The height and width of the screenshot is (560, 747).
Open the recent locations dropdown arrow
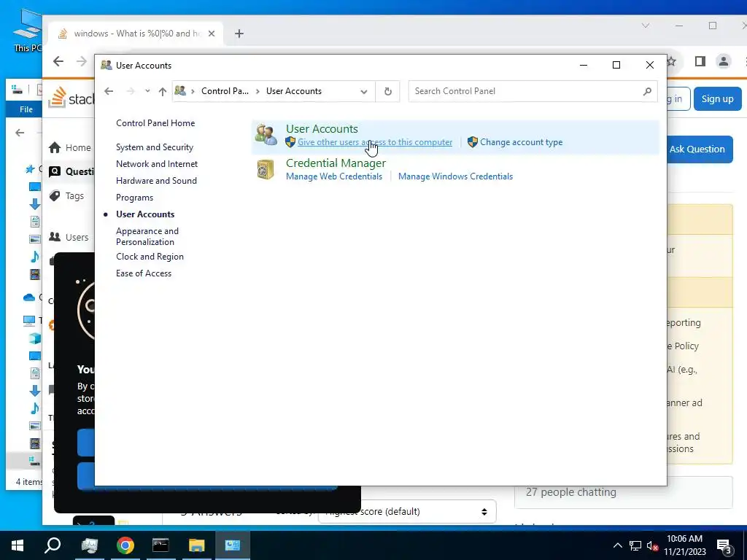click(x=147, y=91)
